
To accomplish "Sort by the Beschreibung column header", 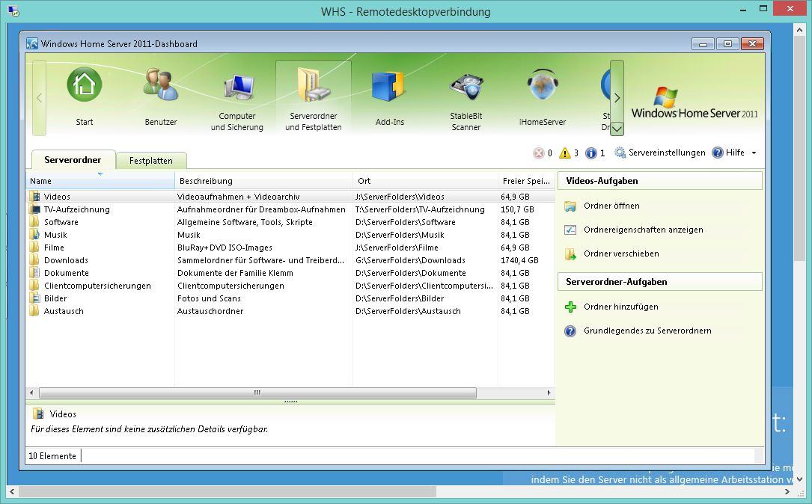I will click(263, 181).
